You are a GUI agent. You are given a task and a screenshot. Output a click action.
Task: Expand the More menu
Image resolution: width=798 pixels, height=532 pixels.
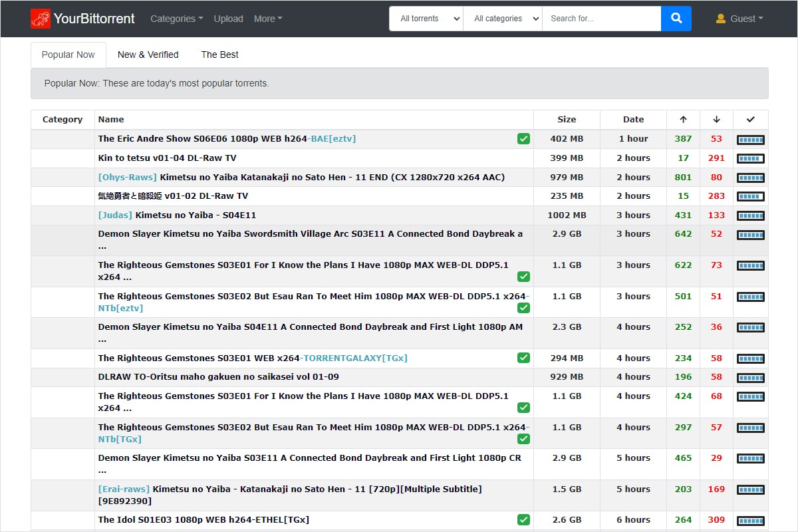(x=268, y=19)
